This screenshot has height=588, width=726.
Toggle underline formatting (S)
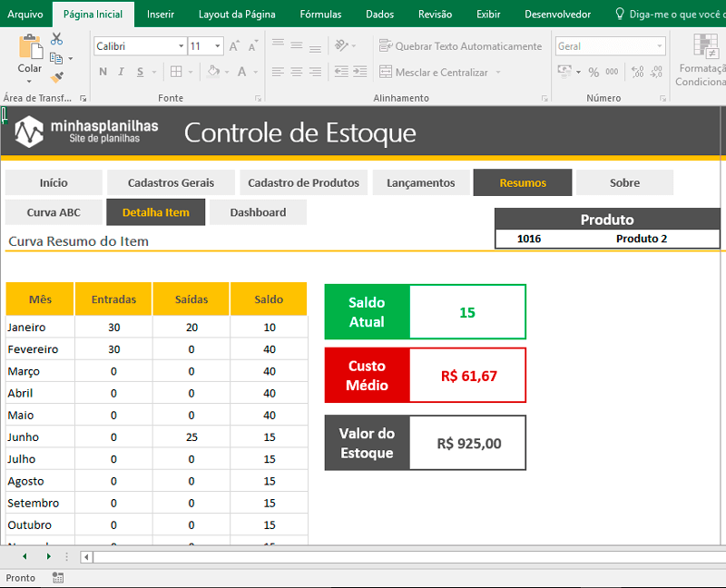140,71
